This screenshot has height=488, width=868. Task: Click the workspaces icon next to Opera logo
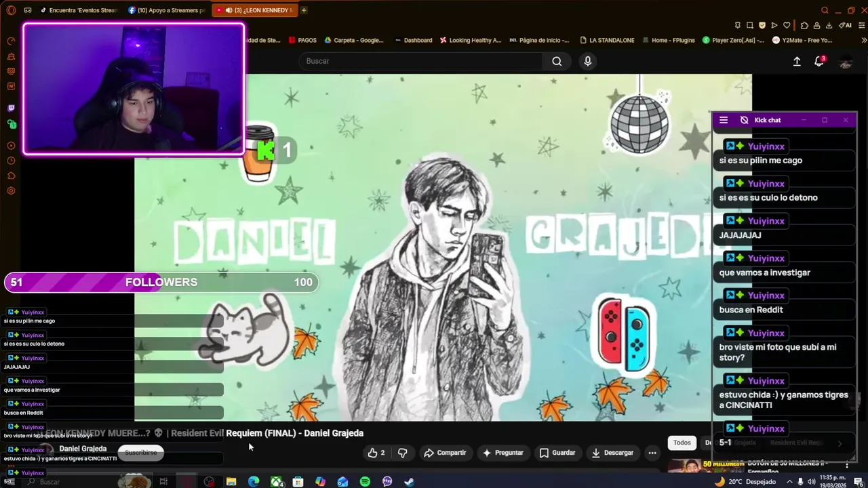pos(28,10)
